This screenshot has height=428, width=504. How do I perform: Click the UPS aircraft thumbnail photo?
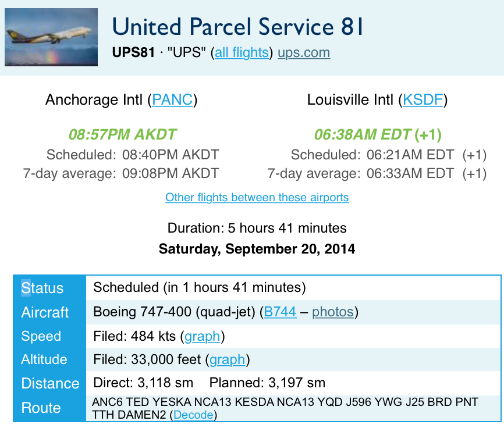tap(51, 37)
